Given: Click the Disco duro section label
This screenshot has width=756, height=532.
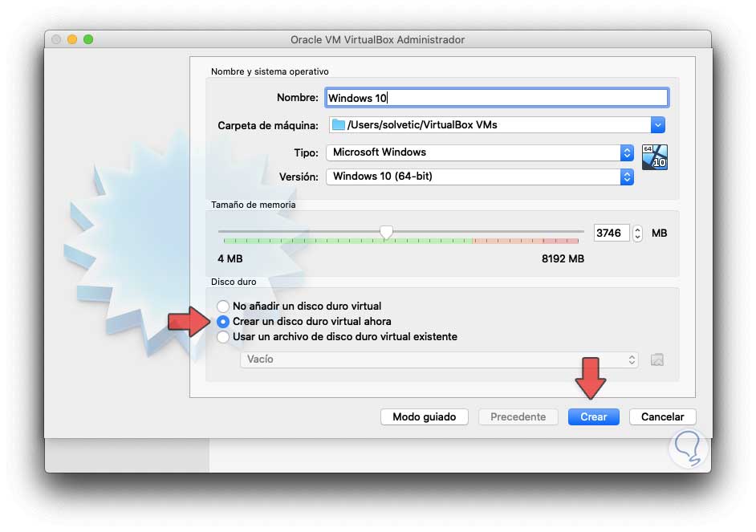Looking at the screenshot, I should (x=234, y=282).
